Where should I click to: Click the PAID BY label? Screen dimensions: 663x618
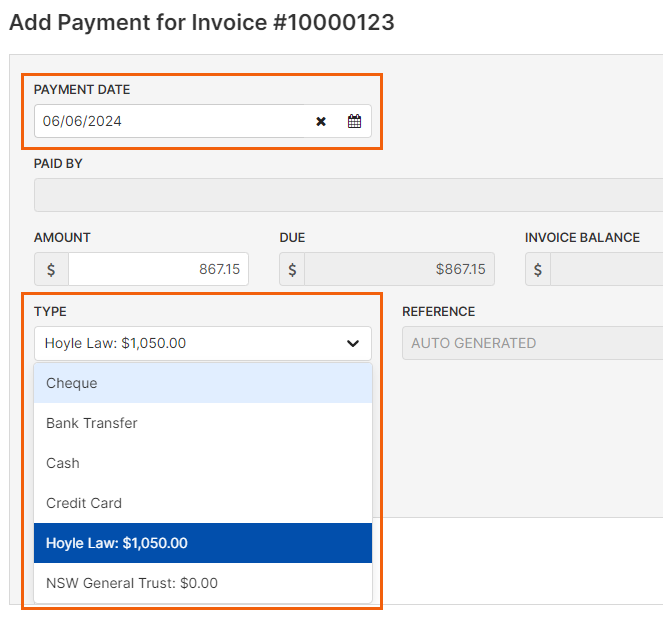click(x=58, y=164)
